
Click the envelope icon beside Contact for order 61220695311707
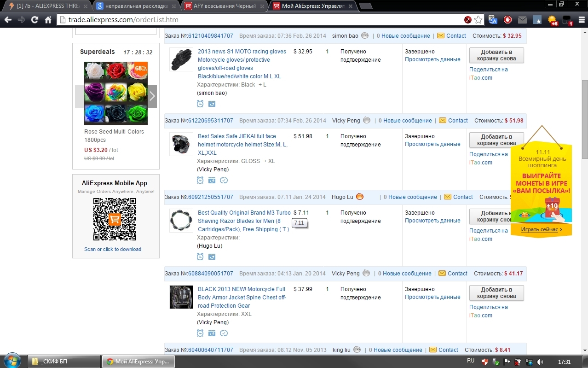pos(443,120)
